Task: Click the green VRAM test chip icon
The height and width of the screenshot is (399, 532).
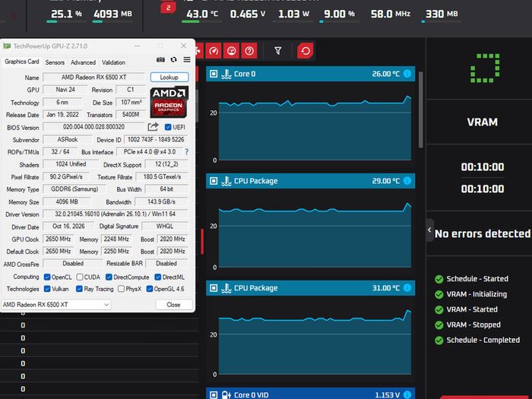Action: pos(485,68)
